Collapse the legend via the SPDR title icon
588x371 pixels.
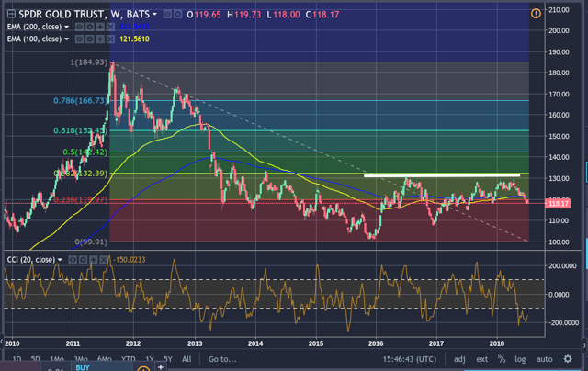pyautogui.click(x=11, y=15)
